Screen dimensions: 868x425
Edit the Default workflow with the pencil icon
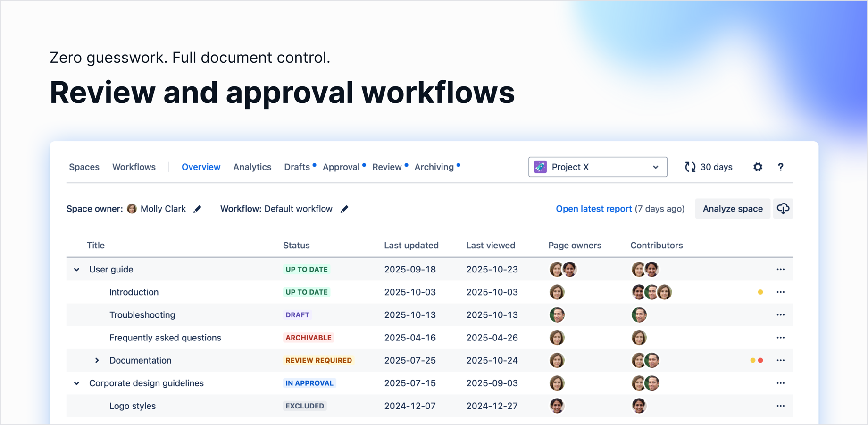(x=345, y=209)
